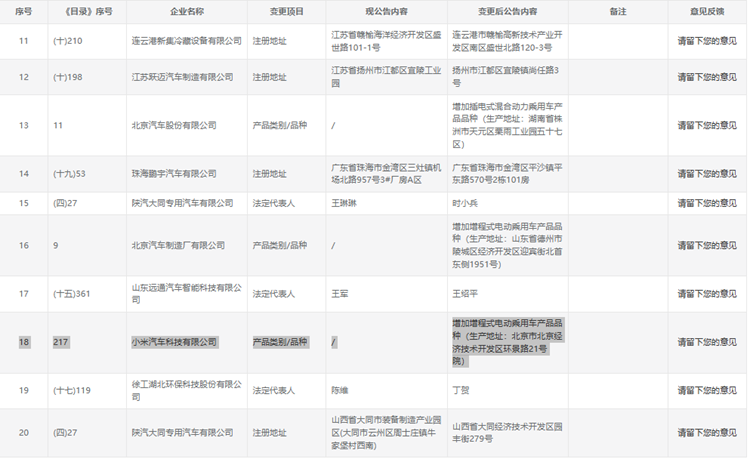Select company name 北京汽车股份有限公司

click(x=174, y=125)
